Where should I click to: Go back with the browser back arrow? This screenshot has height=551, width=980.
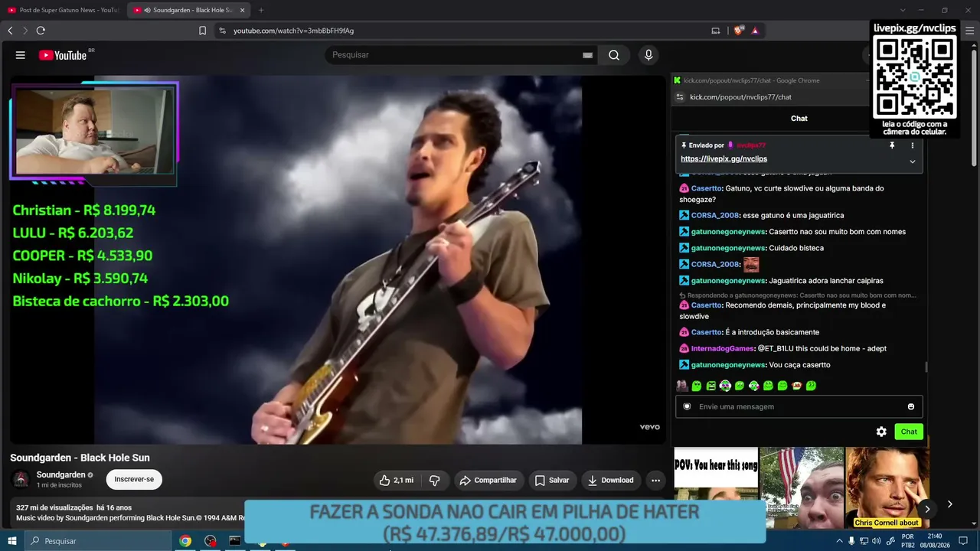(x=10, y=31)
